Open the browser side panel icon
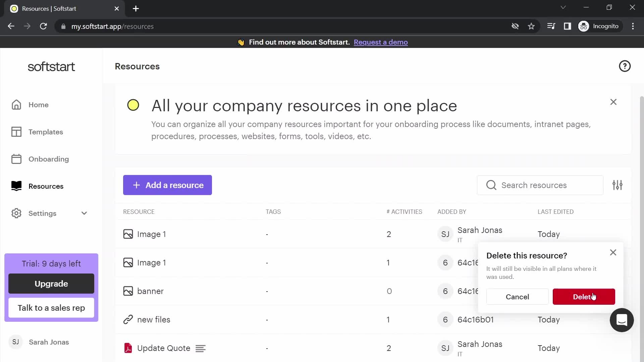 click(567, 26)
